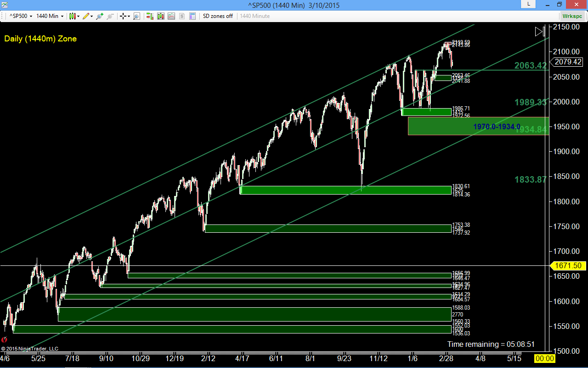
Task: Open the candlestick chart style icon
Action: 73,16
